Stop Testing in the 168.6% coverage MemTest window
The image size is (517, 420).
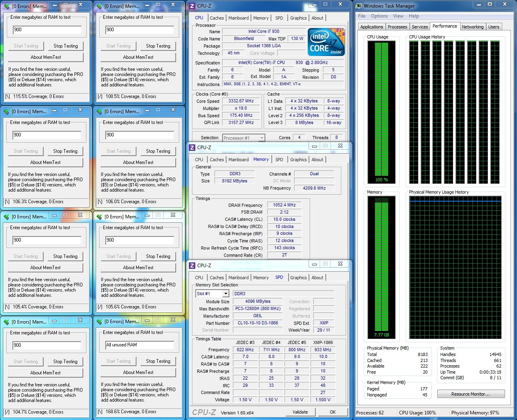(x=158, y=361)
